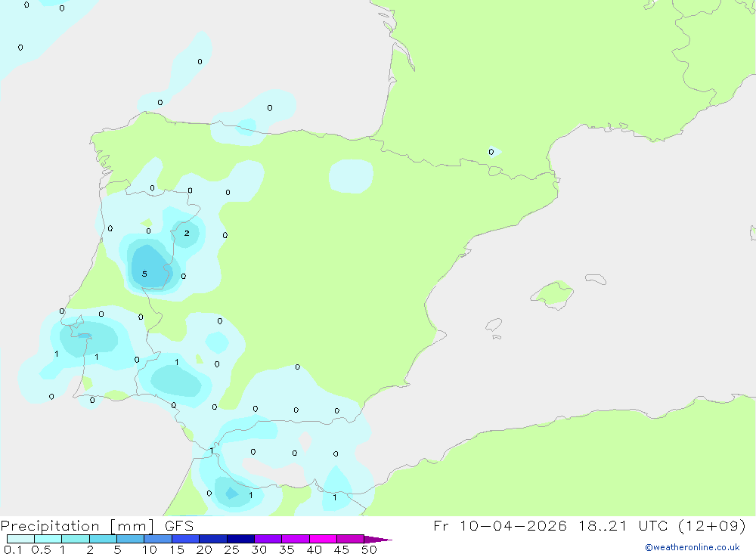The width and height of the screenshot is (756, 554).
Task: Click the blue rain core over northern Morocco
Action: 231,494
